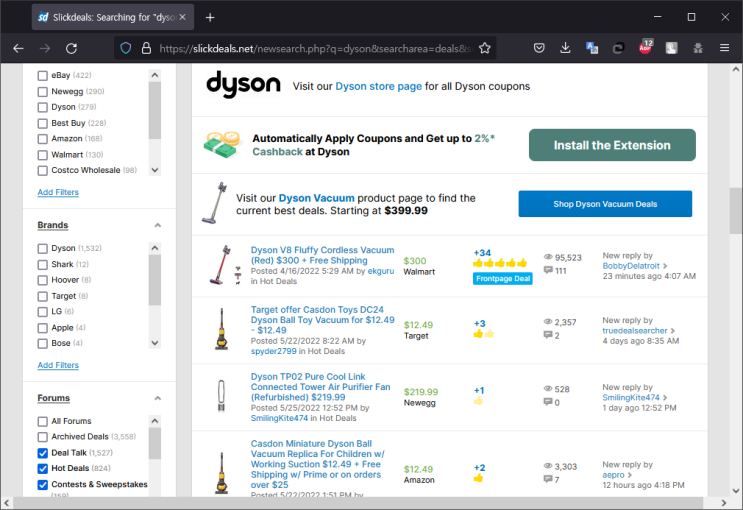Open user SmilingKite474 reply link
Image resolution: width=743 pixels, height=510 pixels.
pos(631,397)
